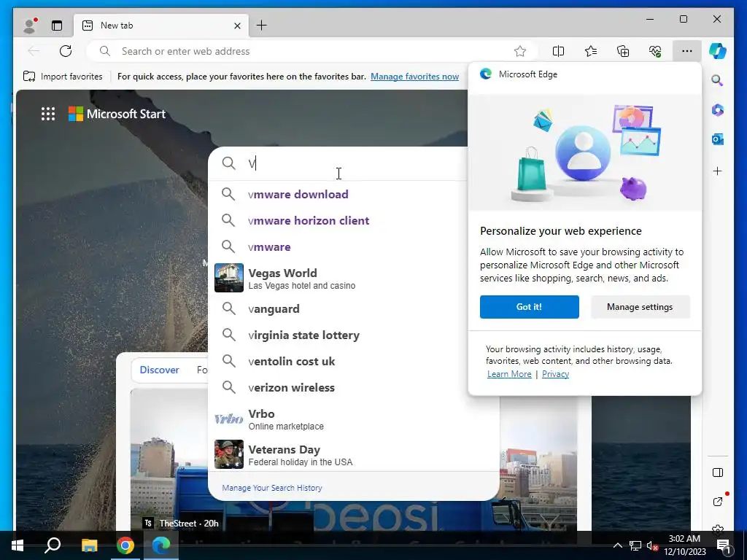Open network status tray icon

635,545
